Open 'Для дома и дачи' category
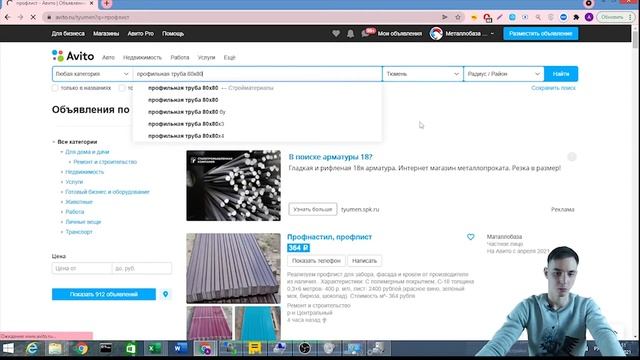The width and height of the screenshot is (640, 360). (87, 152)
